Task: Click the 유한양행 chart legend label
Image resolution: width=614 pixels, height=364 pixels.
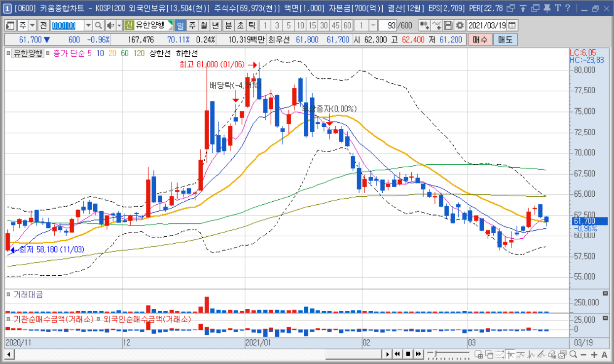Action: 28,53
